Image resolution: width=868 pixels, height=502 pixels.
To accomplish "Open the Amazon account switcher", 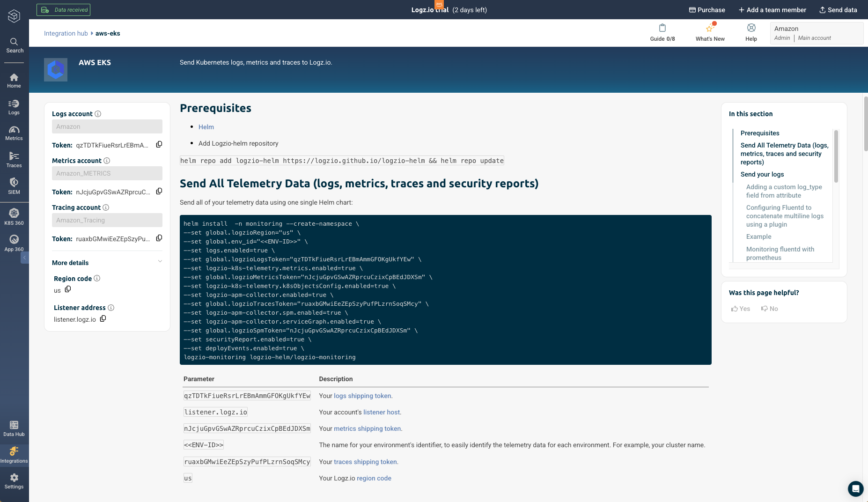I will (817, 33).
